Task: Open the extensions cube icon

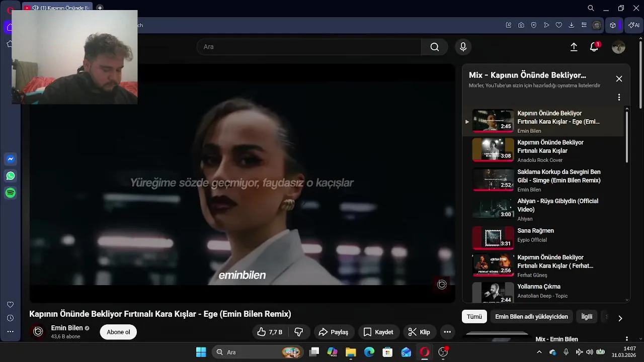Action: 613,25
